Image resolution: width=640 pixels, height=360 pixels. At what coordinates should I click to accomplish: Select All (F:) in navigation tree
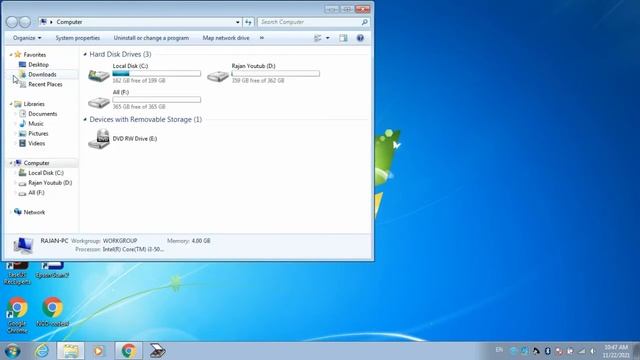[x=36, y=193]
